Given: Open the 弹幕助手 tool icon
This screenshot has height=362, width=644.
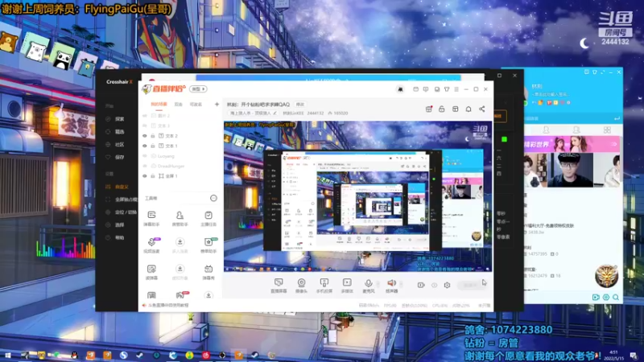Looking at the screenshot, I should (x=151, y=216).
